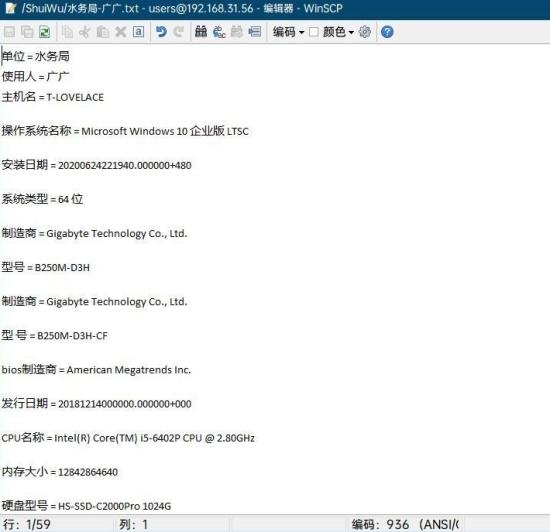This screenshot has height=532, width=550.
Task: Click the line with Windows 10 企业版 LTSC
Action: (125, 131)
